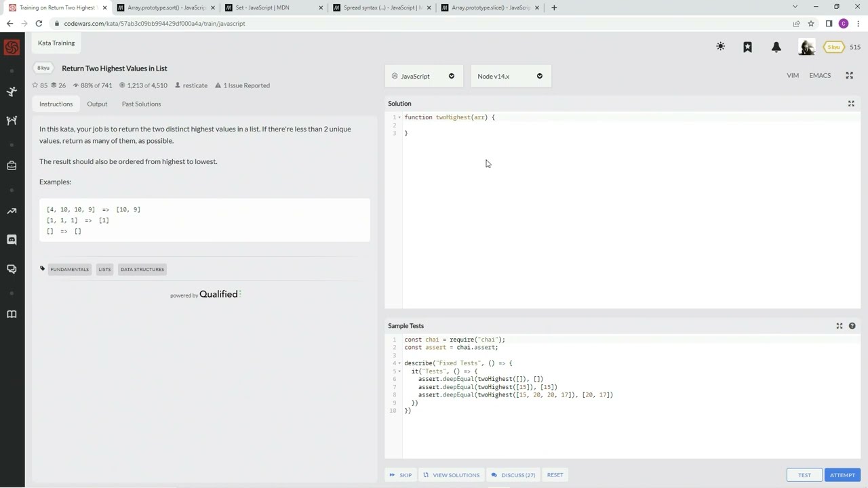
Task: Switch to Array.prototype.sort() browser tab
Action: tap(166, 7)
